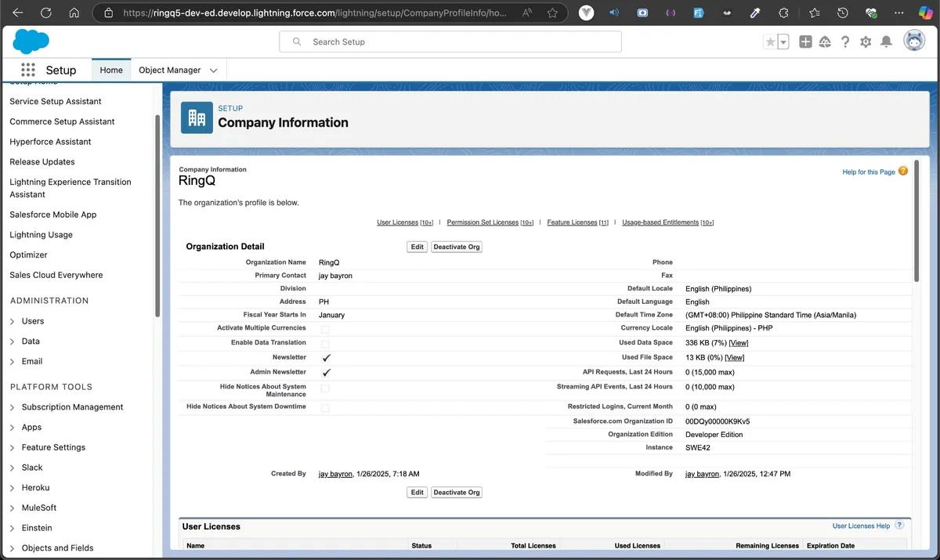
Task: Click View link next to Used Data Space
Action: (738, 343)
